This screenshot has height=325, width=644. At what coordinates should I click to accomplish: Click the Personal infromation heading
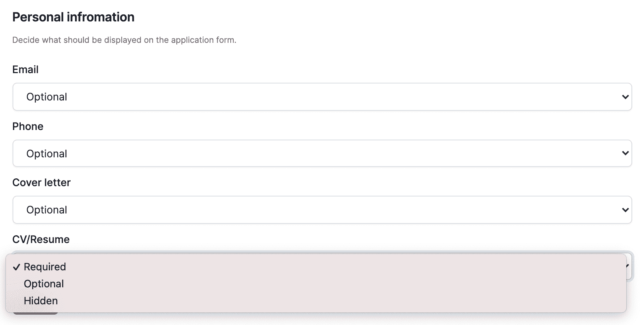coord(73,17)
